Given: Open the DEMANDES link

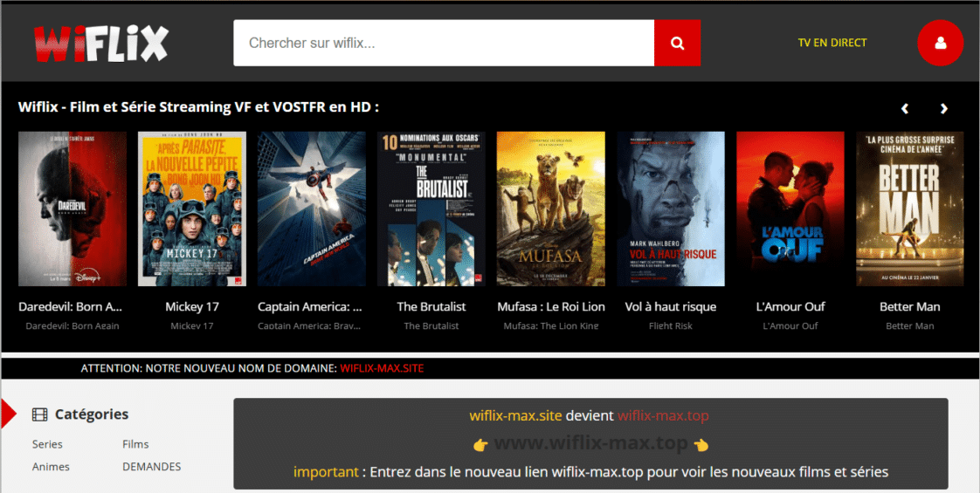Looking at the screenshot, I should (x=151, y=467).
